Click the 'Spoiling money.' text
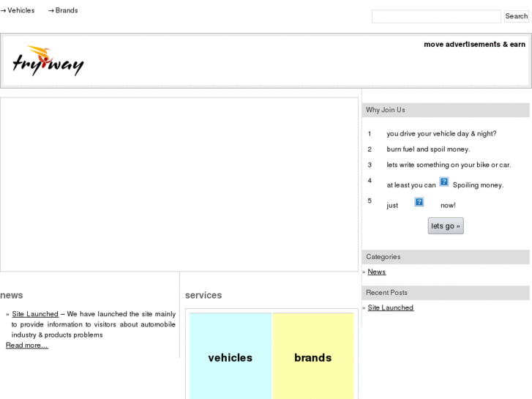Viewport: 532px width, 399px height. (478, 185)
